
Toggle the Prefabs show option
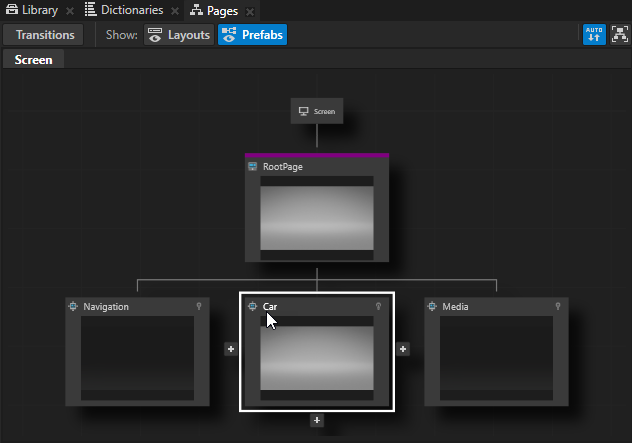252,35
